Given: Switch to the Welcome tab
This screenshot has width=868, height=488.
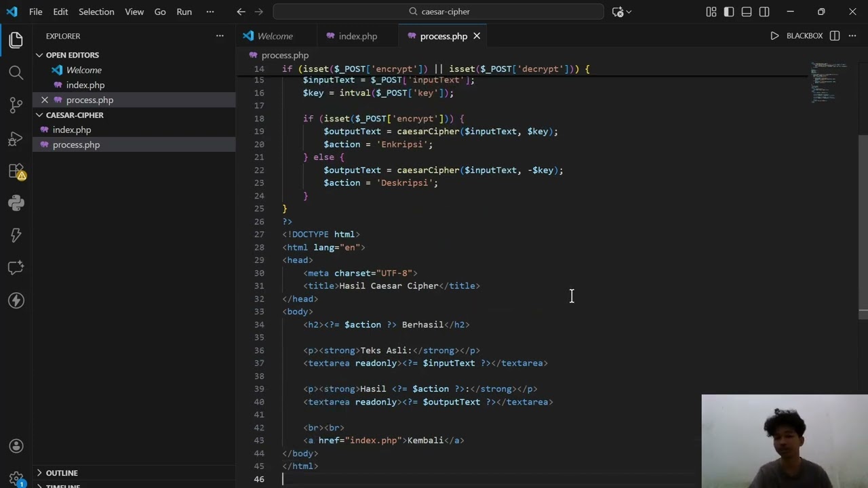Looking at the screenshot, I should (275, 36).
